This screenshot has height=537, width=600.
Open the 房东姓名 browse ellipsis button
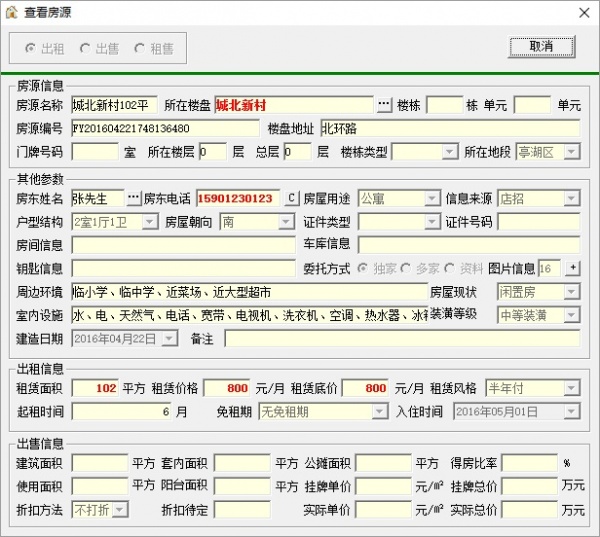click(x=133, y=198)
